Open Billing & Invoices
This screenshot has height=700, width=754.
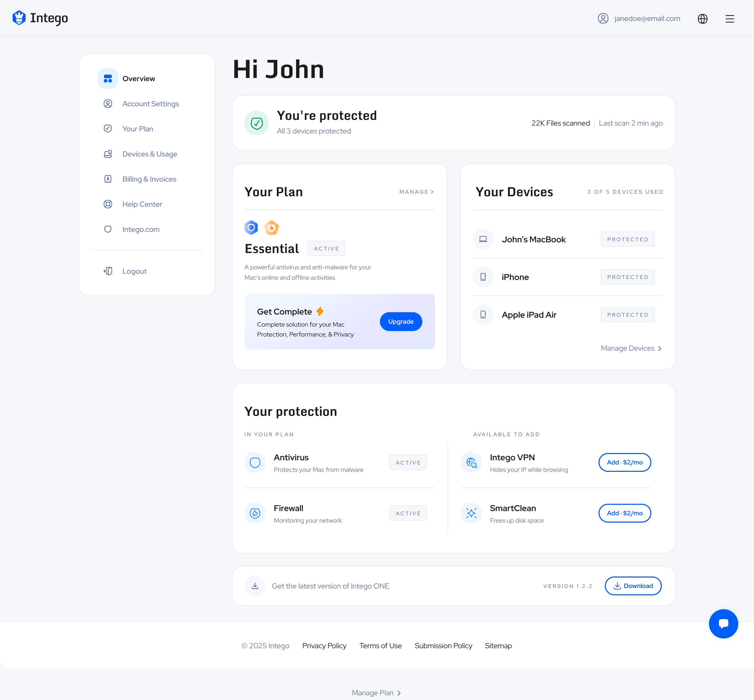pyautogui.click(x=149, y=179)
